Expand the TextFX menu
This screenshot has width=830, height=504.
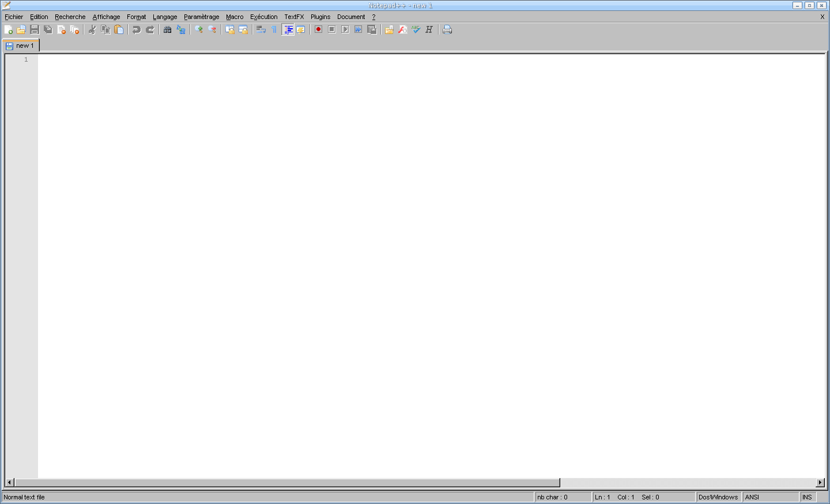pos(294,17)
